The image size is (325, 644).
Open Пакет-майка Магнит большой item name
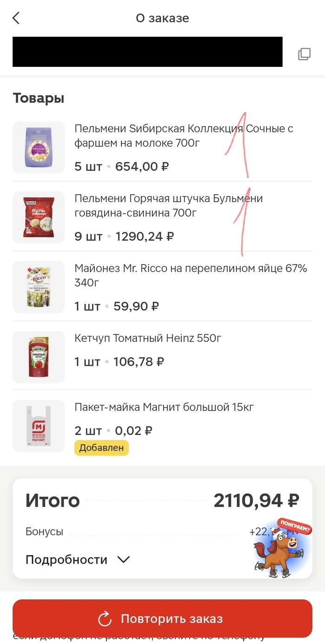[x=164, y=407]
